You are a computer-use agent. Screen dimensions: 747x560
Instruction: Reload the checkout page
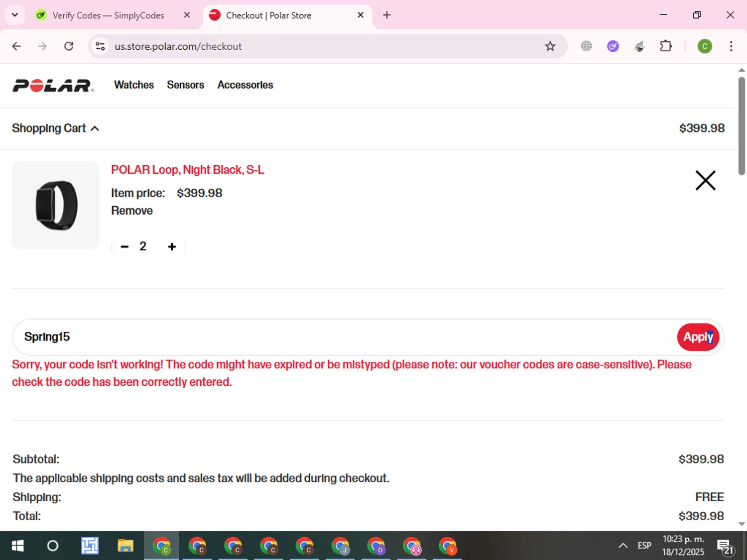pos(69,46)
